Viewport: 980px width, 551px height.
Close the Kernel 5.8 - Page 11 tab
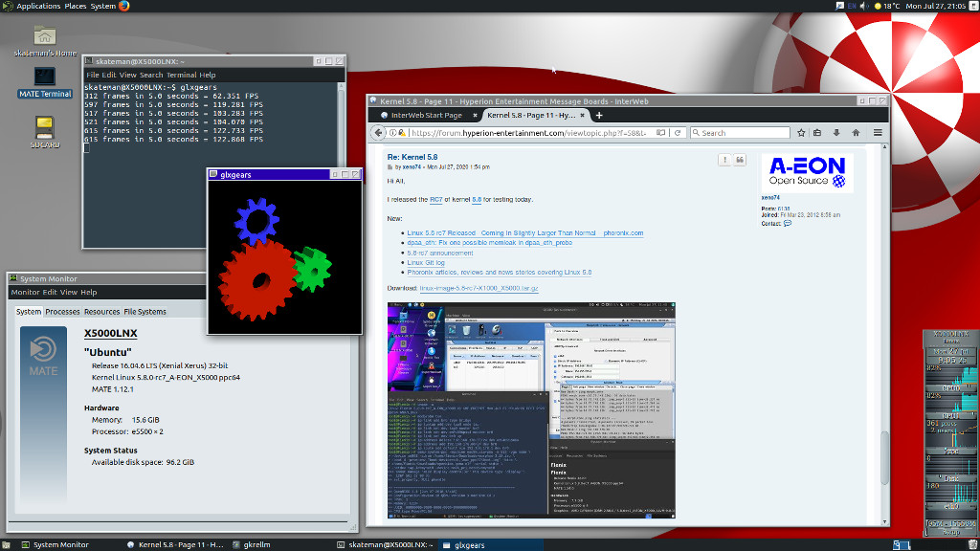583,116
